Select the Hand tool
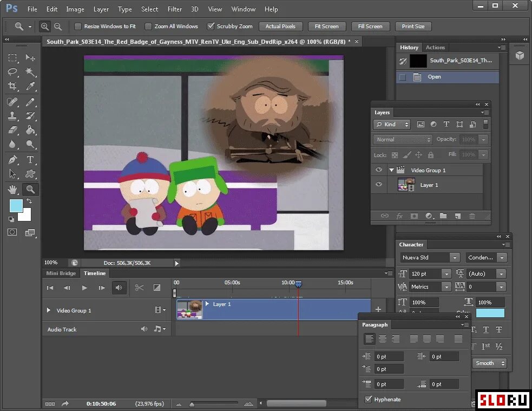The height and width of the screenshot is (411, 532). (x=12, y=190)
